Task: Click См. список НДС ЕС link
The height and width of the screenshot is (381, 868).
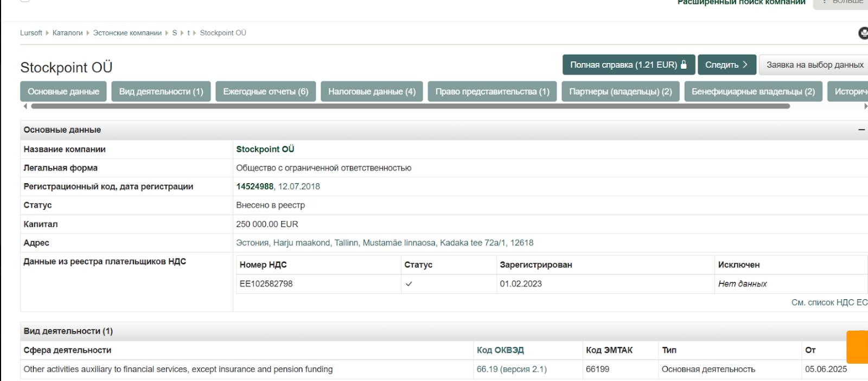Action: 829,302
